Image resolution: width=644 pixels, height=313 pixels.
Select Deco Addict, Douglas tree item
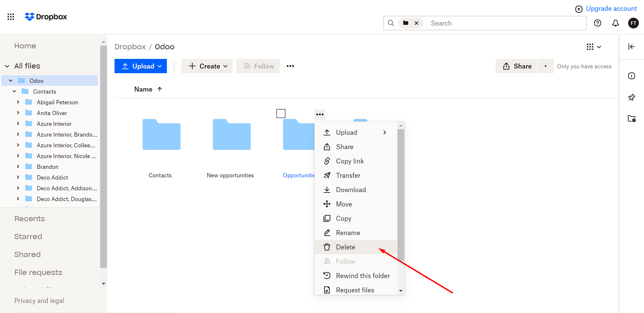66,199
